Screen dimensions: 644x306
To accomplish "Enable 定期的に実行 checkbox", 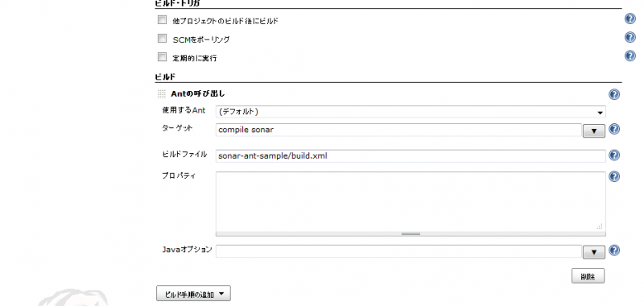I will [x=163, y=56].
